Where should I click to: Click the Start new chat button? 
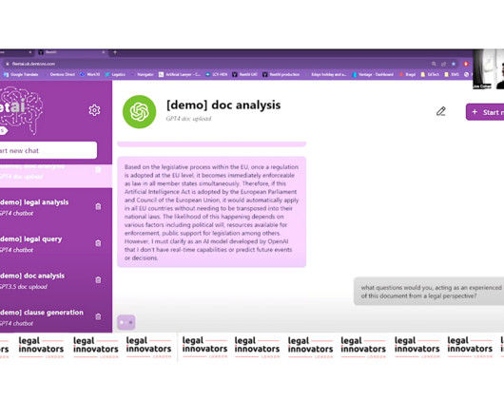pyautogui.click(x=48, y=150)
